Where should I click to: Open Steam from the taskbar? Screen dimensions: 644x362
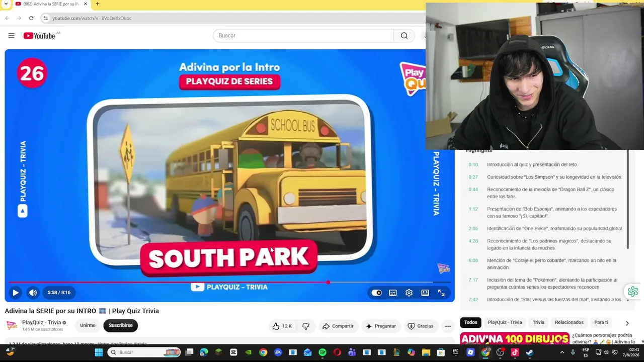(529, 352)
